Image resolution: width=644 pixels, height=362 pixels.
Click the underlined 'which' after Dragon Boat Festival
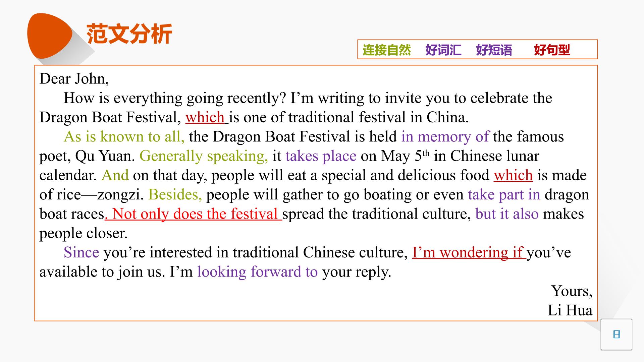pos(205,117)
